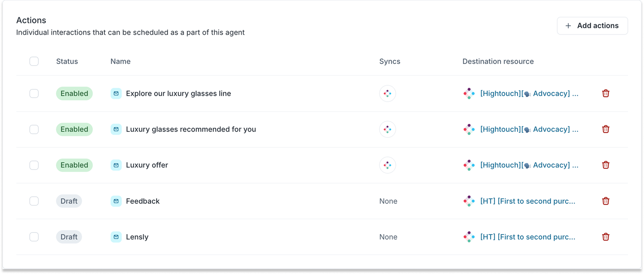Toggle the select-all checkbox in table header
Viewport: 644px width, 274px height.
34,61
